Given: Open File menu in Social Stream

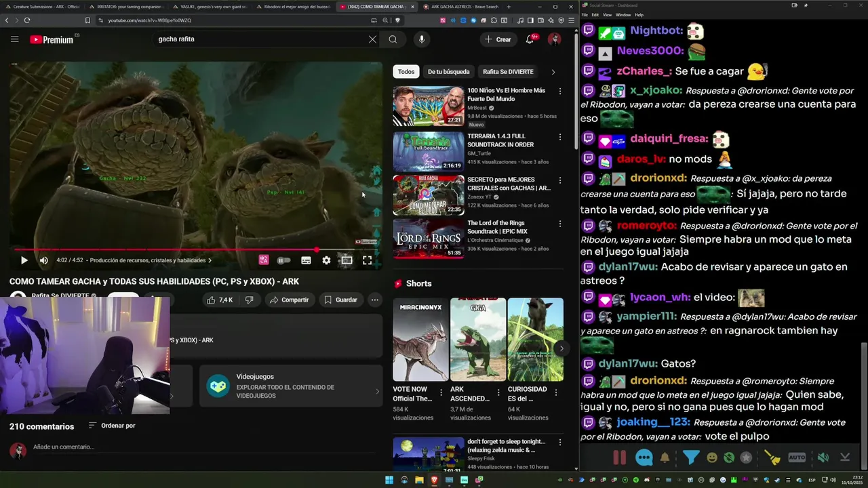Looking at the screenshot, I should (585, 14).
